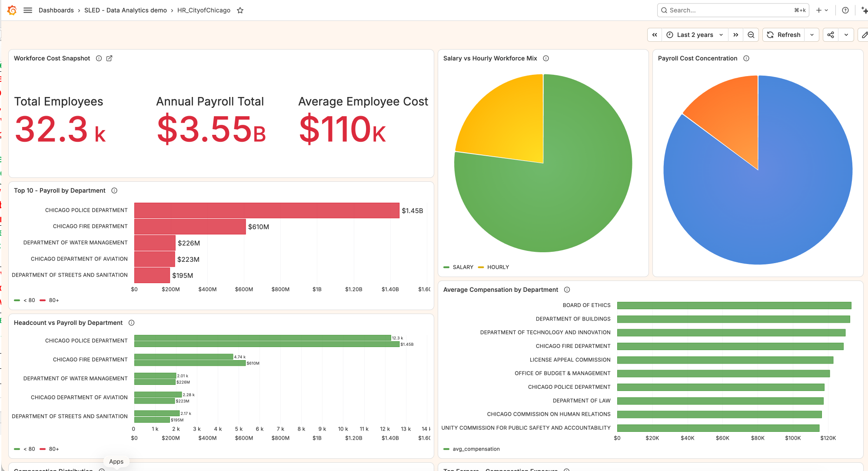Star the HR_CityofChicago dashboard

click(240, 10)
